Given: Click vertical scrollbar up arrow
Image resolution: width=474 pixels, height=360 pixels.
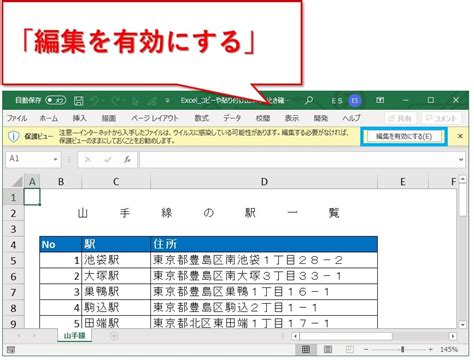Looking at the screenshot, I should (x=463, y=179).
